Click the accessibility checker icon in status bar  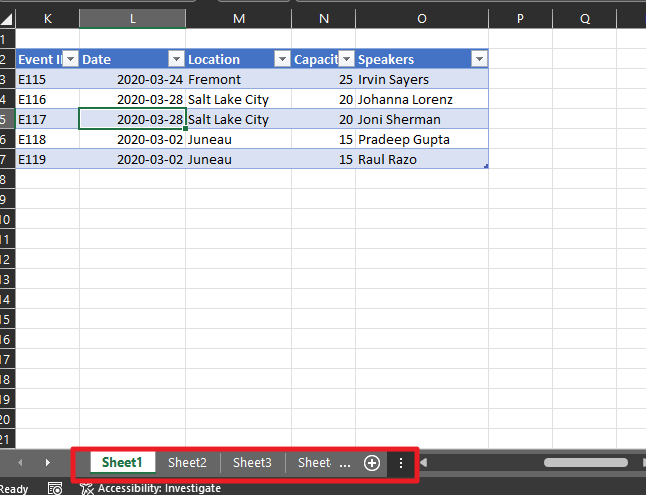[x=87, y=488]
